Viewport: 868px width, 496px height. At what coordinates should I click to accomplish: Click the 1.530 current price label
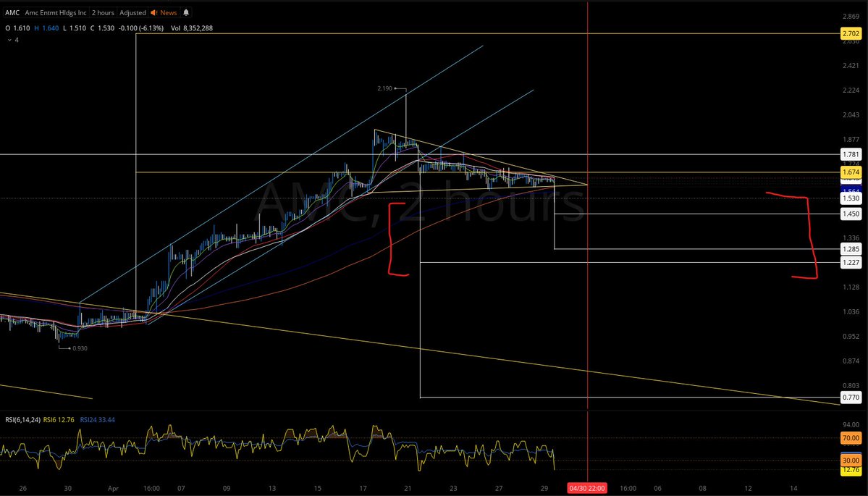tap(851, 198)
